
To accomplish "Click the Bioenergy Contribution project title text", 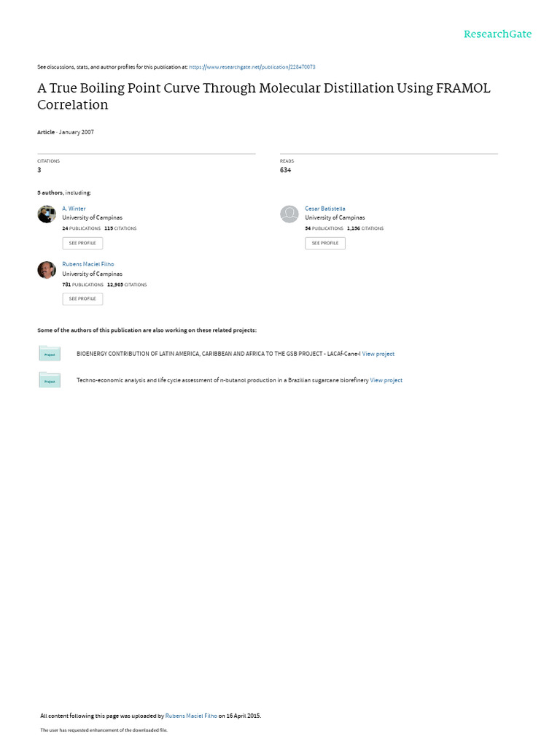I will coord(218,354).
